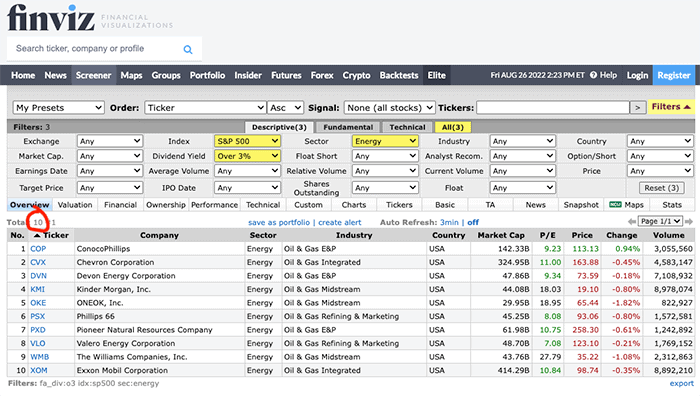Turn auto refresh off
The width and height of the screenshot is (700, 396).
pyautogui.click(x=473, y=222)
